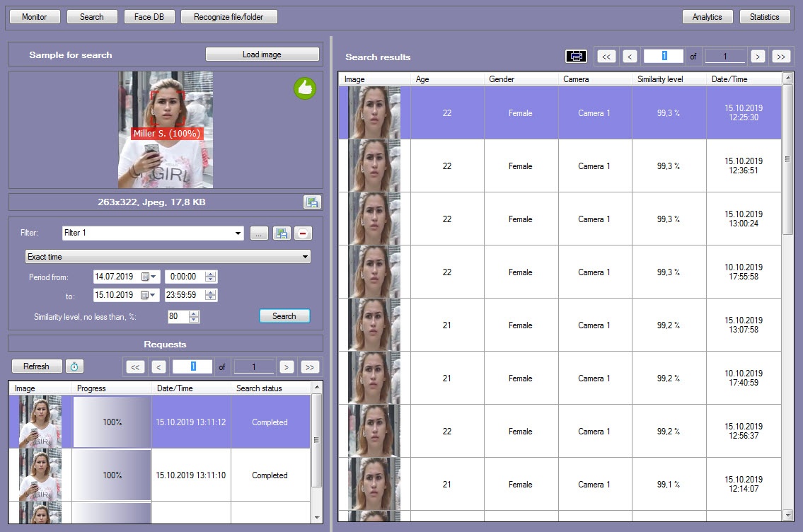Viewport: 803px width, 532px height.
Task: Save the current filter with the save icon
Action: (x=282, y=233)
